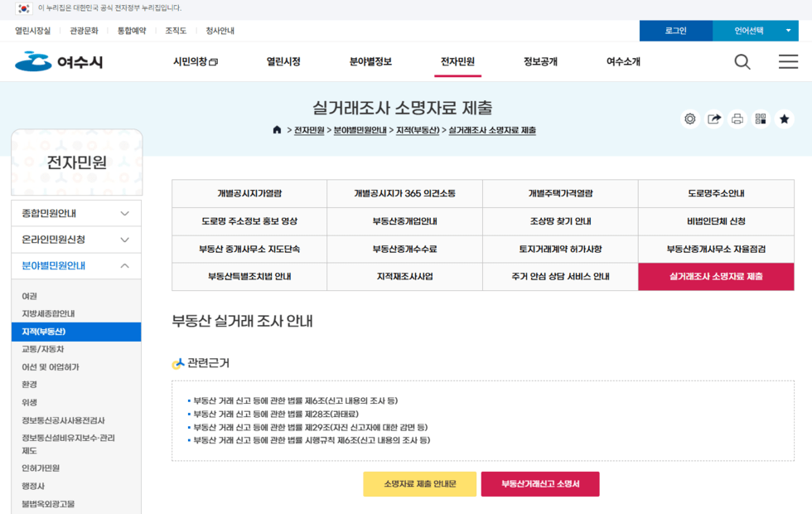Screen dimensions: 812x514
Task: Click the new-window icon beside 시민의창
Action: (x=214, y=62)
